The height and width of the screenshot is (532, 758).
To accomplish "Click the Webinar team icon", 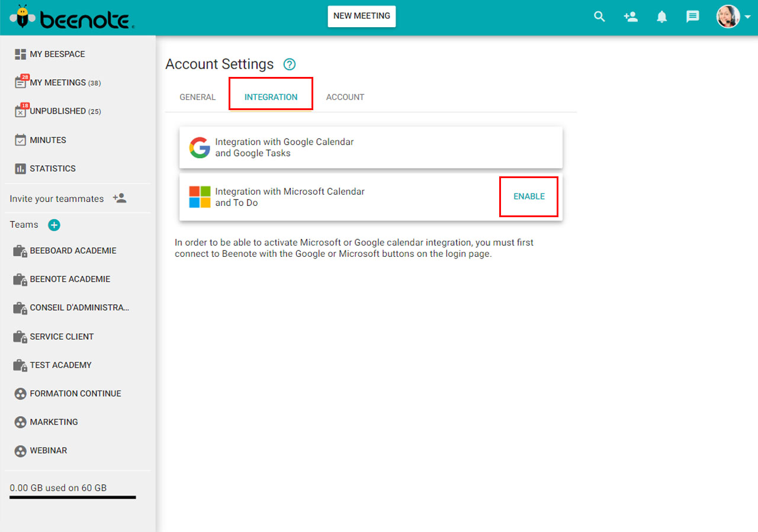I will [20, 450].
